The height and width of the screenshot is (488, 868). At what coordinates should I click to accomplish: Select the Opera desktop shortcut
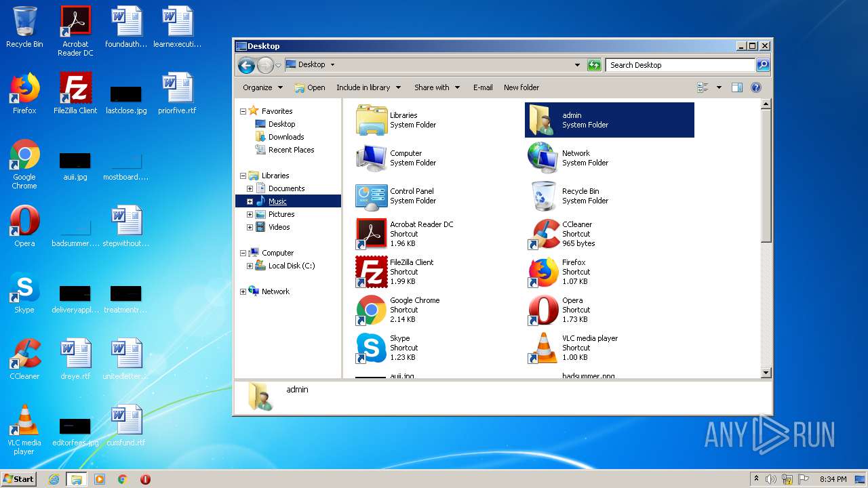24,226
